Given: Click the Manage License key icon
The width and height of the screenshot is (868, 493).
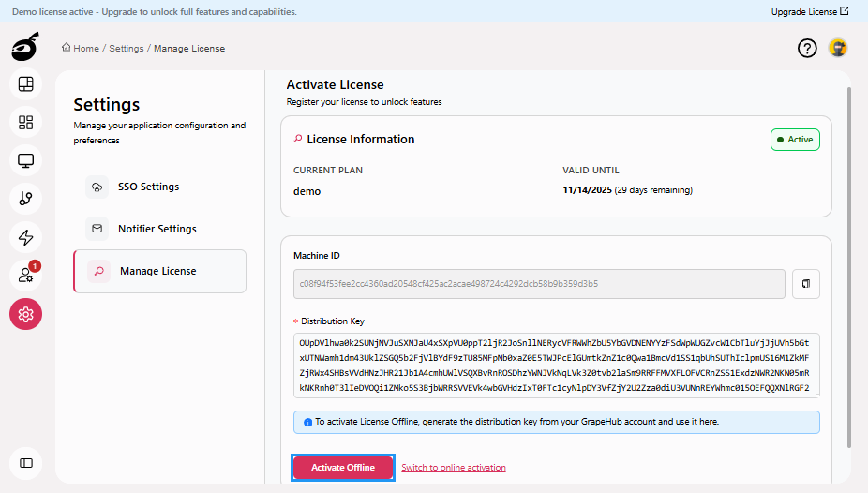Looking at the screenshot, I should pos(99,271).
